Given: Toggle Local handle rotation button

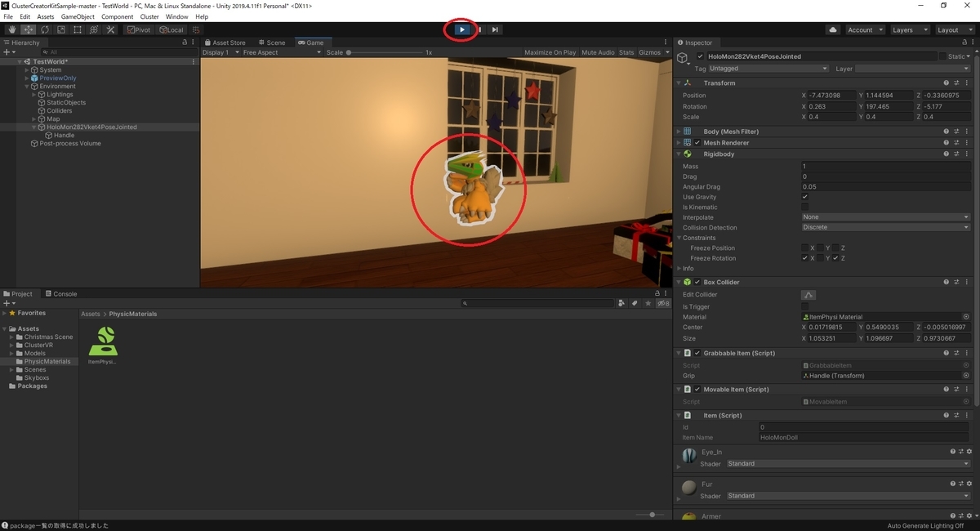Looking at the screenshot, I should pyautogui.click(x=171, y=30).
